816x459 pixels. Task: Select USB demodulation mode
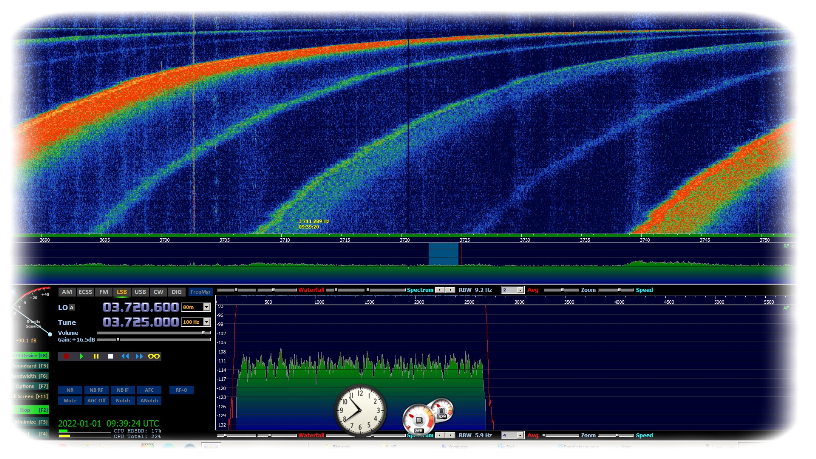[x=140, y=292]
